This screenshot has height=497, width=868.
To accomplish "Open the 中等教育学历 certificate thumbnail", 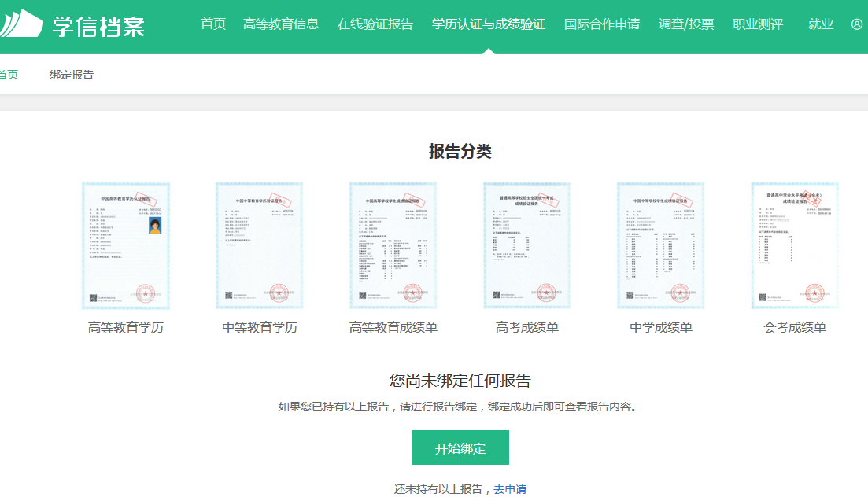I will pyautogui.click(x=260, y=246).
